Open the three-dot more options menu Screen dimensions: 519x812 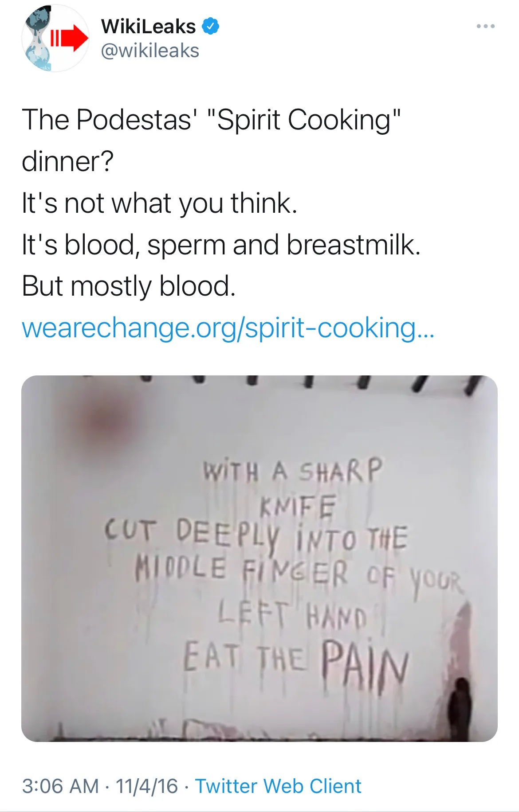point(486,27)
